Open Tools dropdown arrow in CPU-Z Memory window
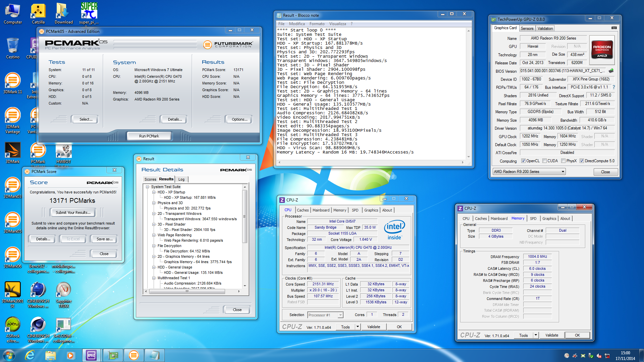Viewport: 644px width, 362px height. click(x=536, y=335)
